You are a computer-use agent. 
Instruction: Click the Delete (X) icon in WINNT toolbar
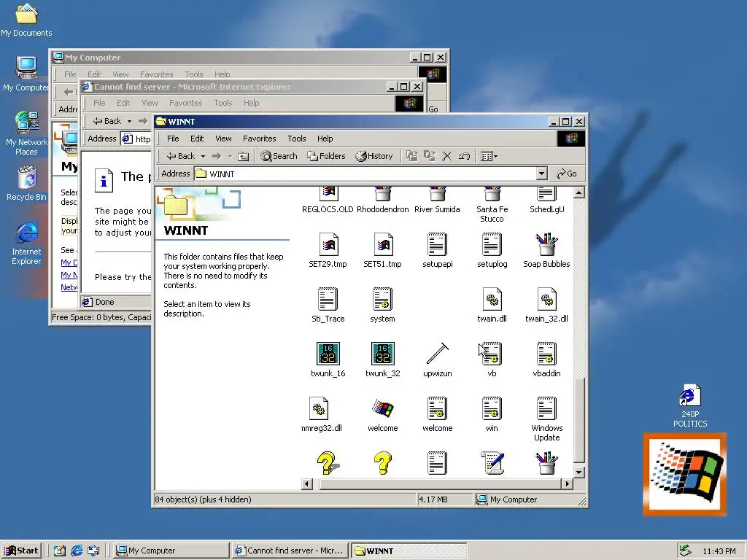446,156
